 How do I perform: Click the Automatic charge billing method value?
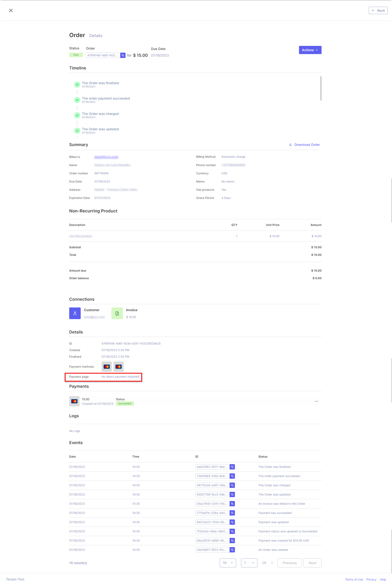(233, 157)
